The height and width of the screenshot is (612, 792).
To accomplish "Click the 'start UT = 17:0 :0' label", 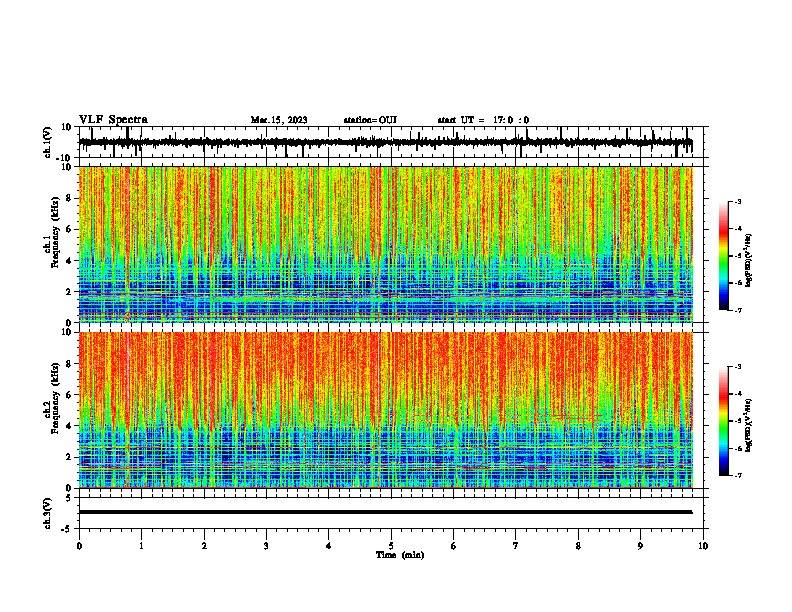I will click(x=483, y=120).
